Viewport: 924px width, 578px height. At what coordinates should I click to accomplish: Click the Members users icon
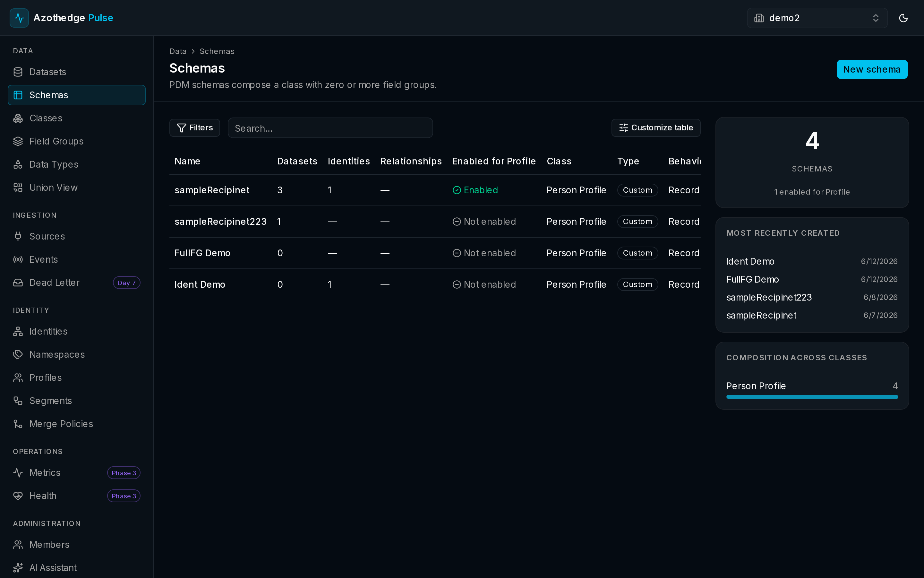click(18, 545)
